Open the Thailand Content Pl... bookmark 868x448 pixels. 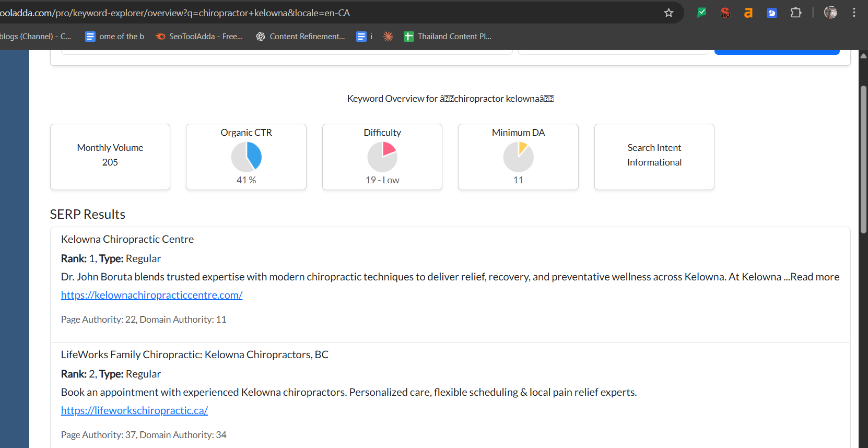coord(448,37)
